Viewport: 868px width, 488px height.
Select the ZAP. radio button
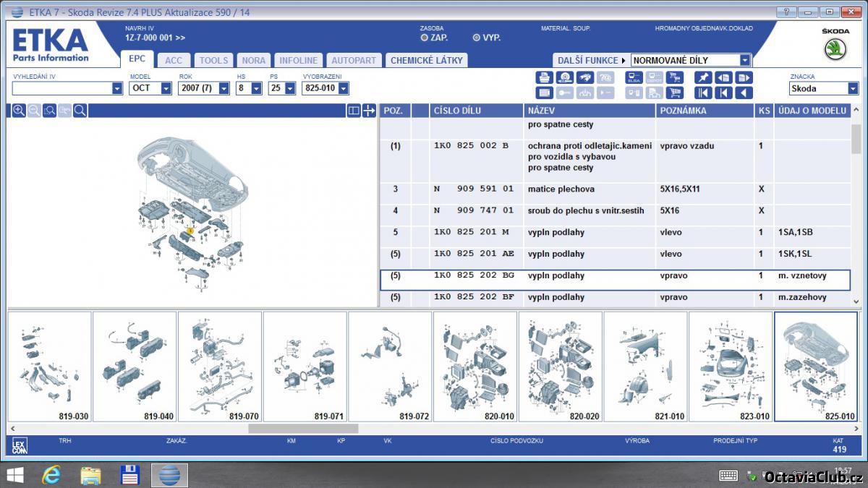click(x=425, y=38)
